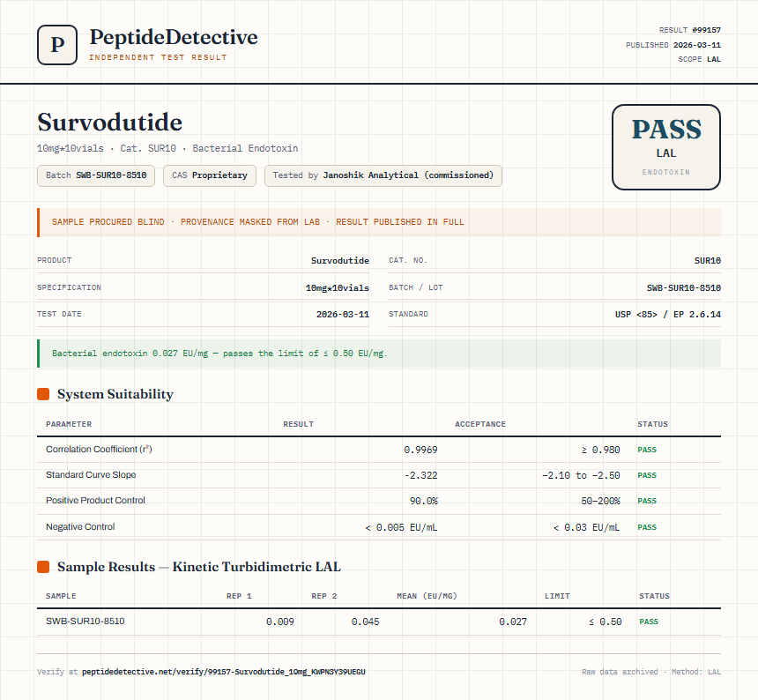Click the 50–200% acceptance value
Image resolution: width=758 pixels, height=700 pixels.
pyautogui.click(x=600, y=501)
